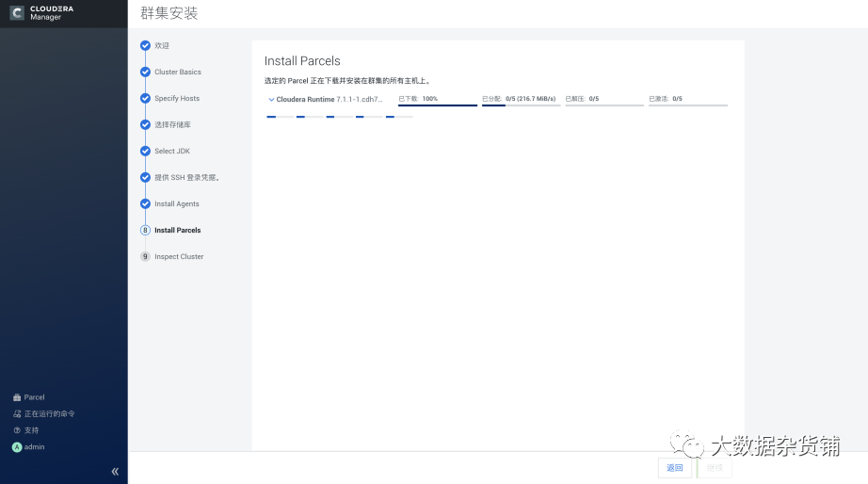Click the Inspect Cluster step label
The height and width of the screenshot is (484, 868).
(179, 256)
